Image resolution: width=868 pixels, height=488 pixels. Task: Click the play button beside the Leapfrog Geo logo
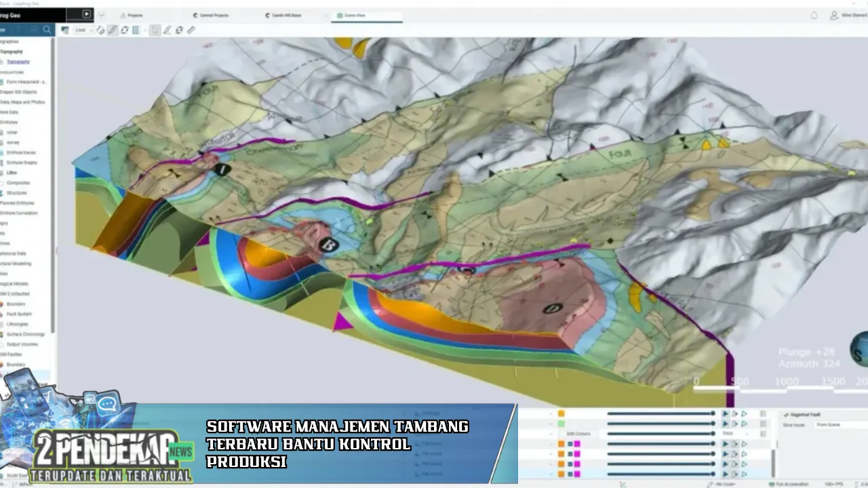pyautogui.click(x=87, y=14)
